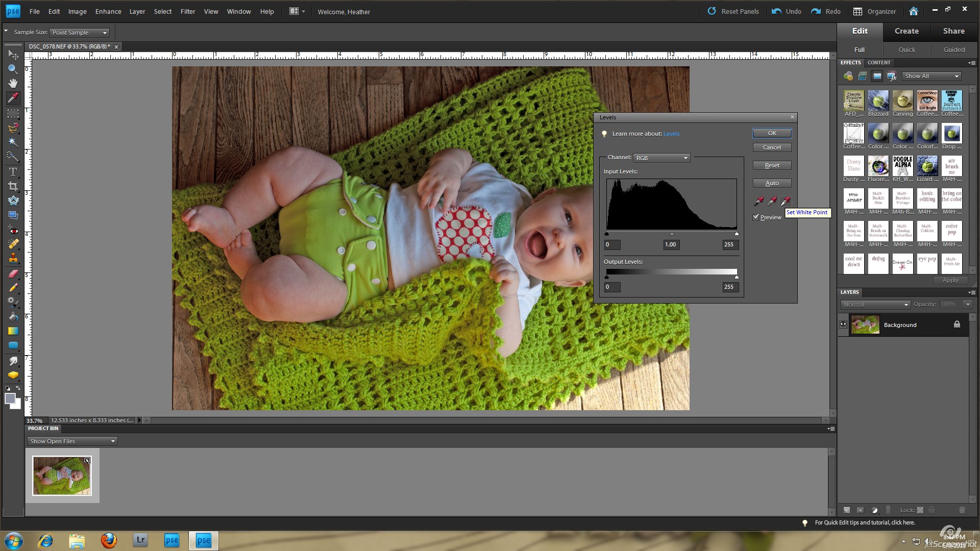This screenshot has height=551, width=980.
Task: Click Reset in the Levels dialog
Action: coord(772,165)
